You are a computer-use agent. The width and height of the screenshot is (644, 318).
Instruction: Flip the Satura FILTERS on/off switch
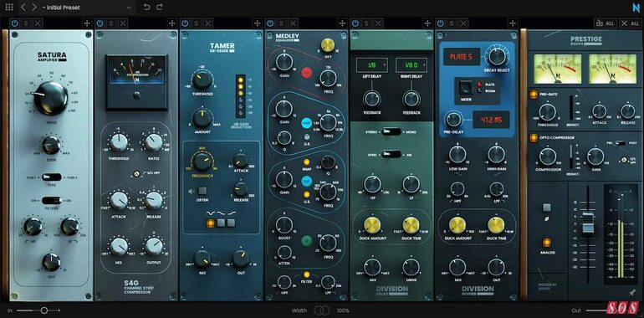click(x=52, y=201)
